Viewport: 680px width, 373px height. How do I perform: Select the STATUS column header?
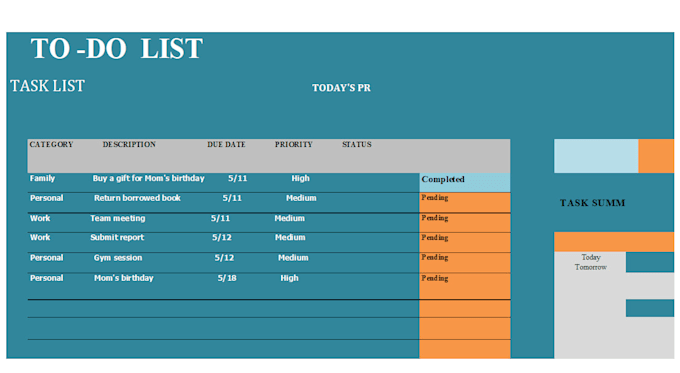(x=356, y=144)
